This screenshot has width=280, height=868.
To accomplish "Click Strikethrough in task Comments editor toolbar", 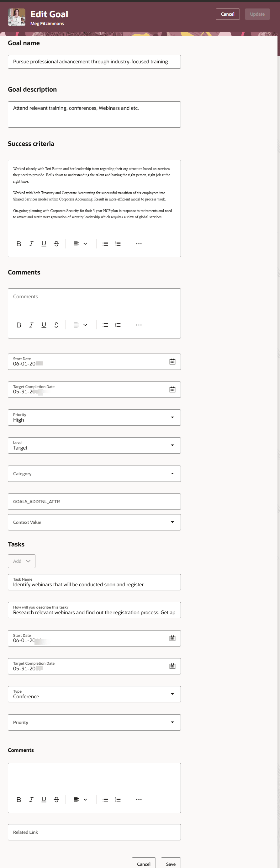I will tap(56, 799).
